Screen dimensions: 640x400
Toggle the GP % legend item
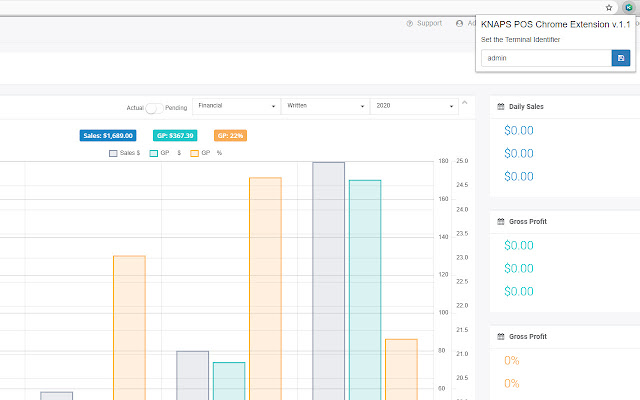[206, 153]
